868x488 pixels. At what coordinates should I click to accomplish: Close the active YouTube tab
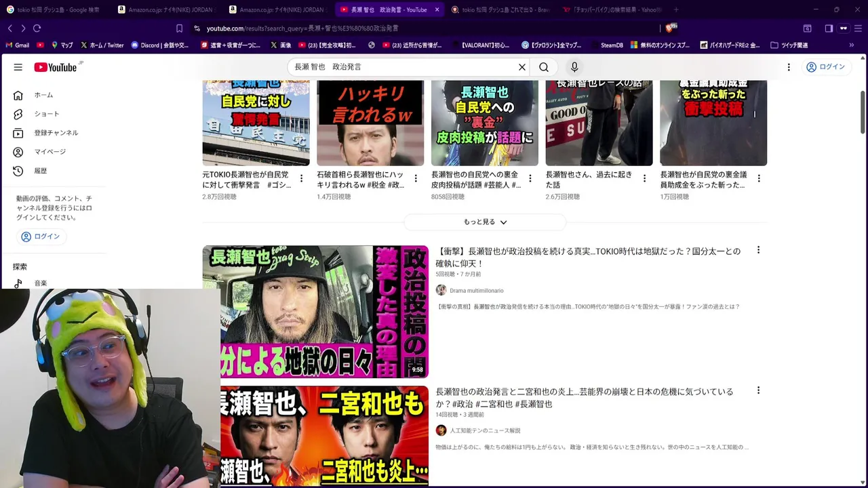coord(437,9)
